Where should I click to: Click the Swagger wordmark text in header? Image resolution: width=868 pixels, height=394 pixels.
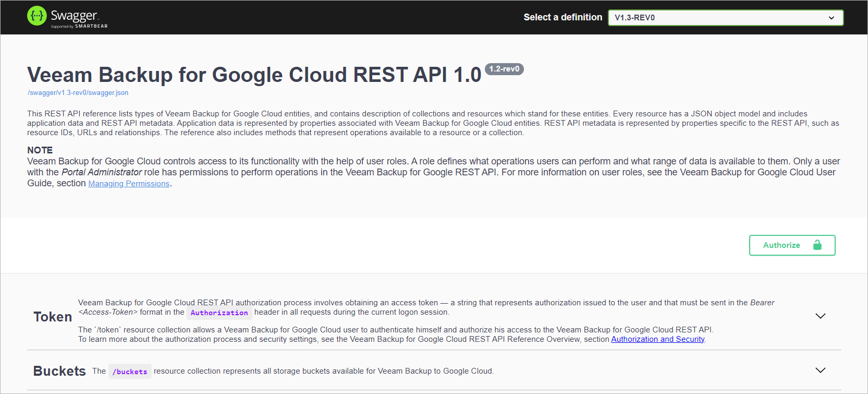74,15
